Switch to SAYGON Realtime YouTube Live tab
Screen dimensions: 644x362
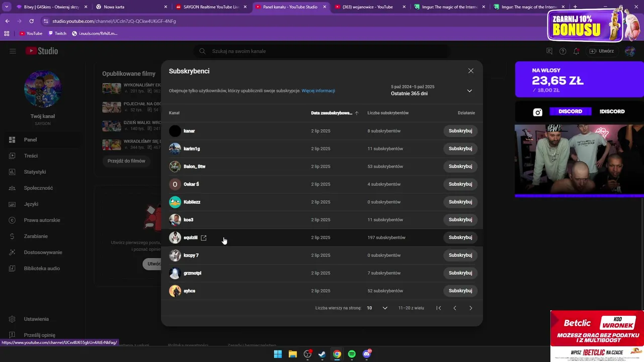pyautogui.click(x=211, y=7)
